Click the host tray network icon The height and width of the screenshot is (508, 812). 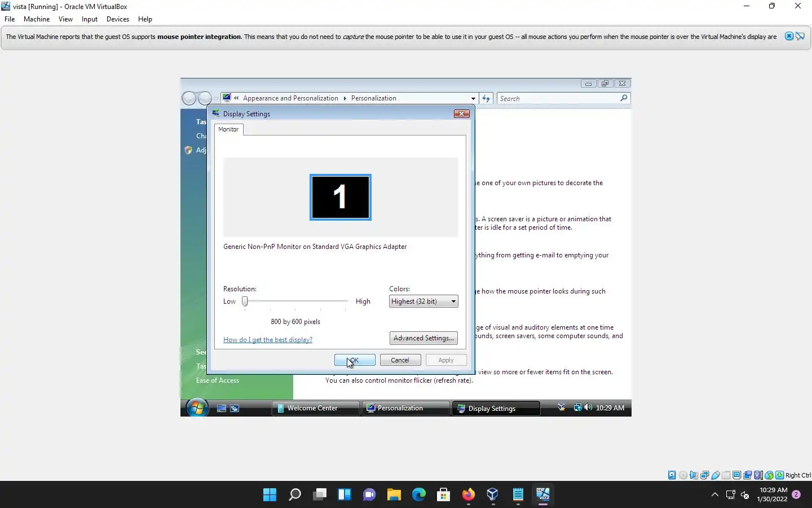(x=730, y=495)
